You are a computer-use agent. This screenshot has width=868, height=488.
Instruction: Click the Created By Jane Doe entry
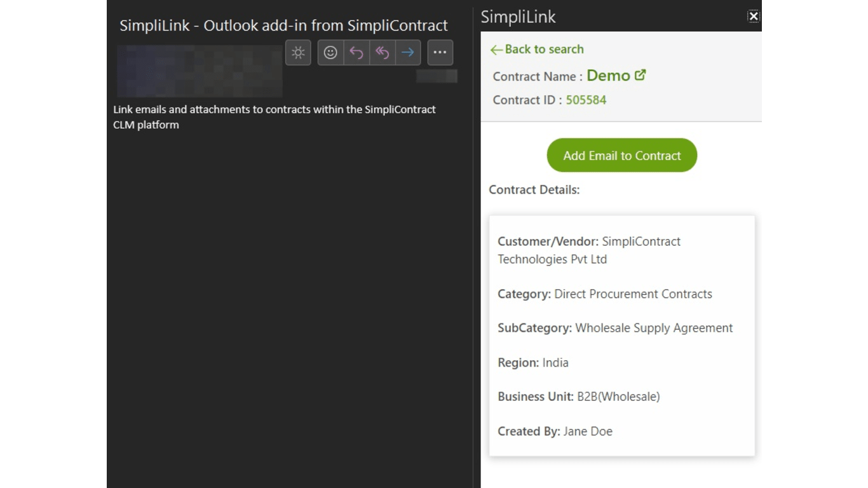pyautogui.click(x=587, y=431)
